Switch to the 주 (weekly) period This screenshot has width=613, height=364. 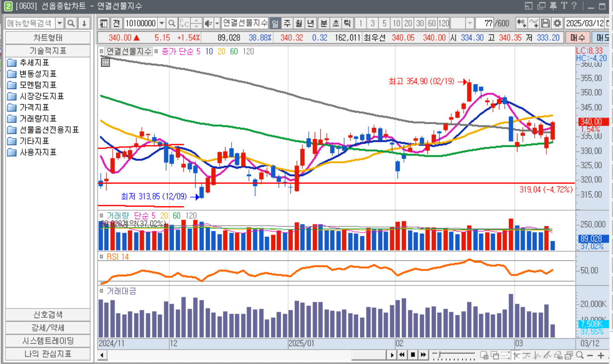287,23
